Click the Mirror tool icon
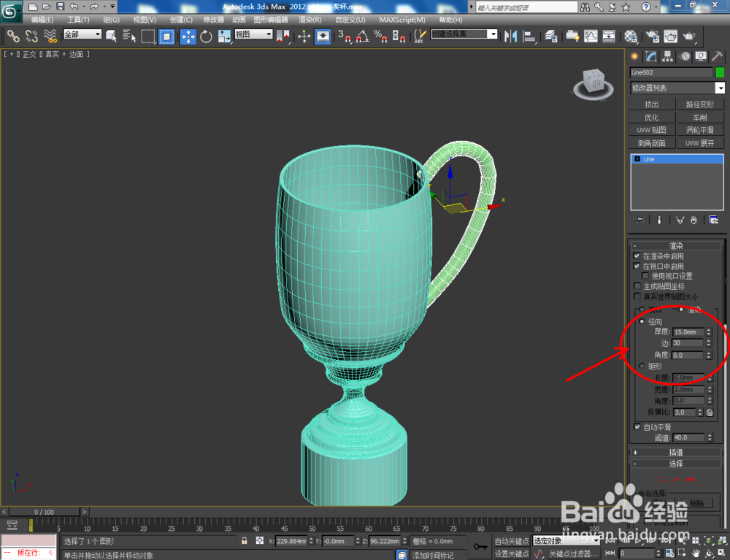The width and height of the screenshot is (730, 560). pos(511,36)
